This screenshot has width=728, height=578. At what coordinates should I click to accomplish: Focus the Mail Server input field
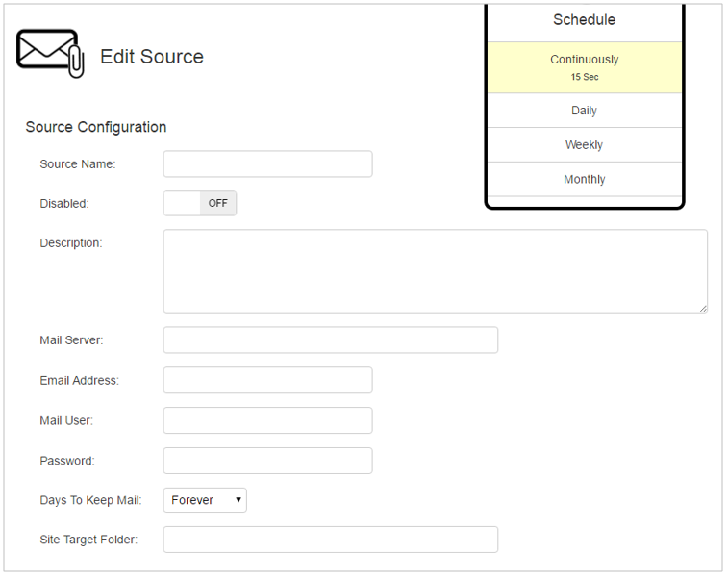click(331, 339)
